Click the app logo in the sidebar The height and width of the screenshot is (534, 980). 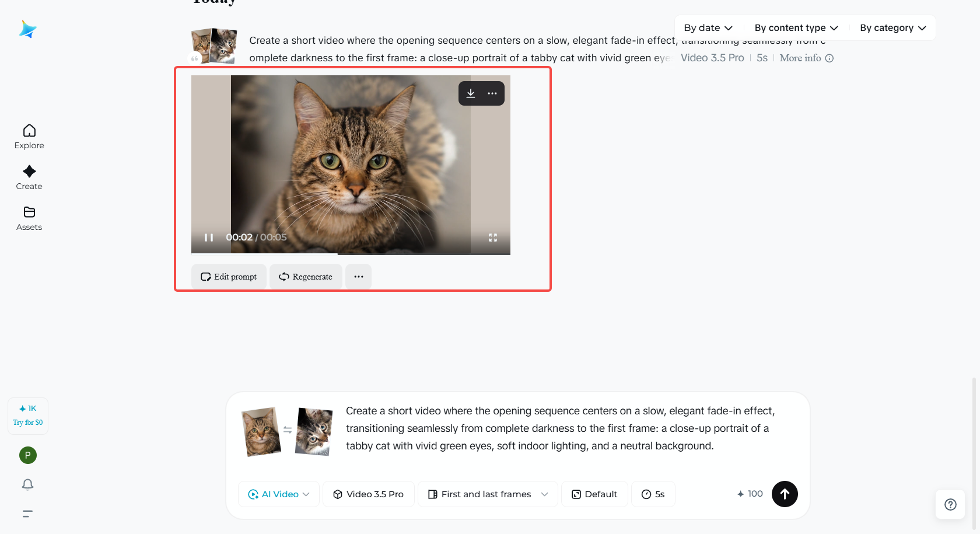point(27,29)
